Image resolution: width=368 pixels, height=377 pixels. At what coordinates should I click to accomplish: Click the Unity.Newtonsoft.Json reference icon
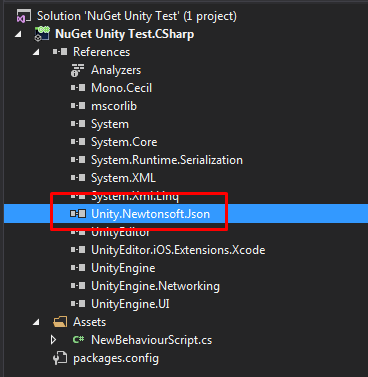[x=78, y=214]
